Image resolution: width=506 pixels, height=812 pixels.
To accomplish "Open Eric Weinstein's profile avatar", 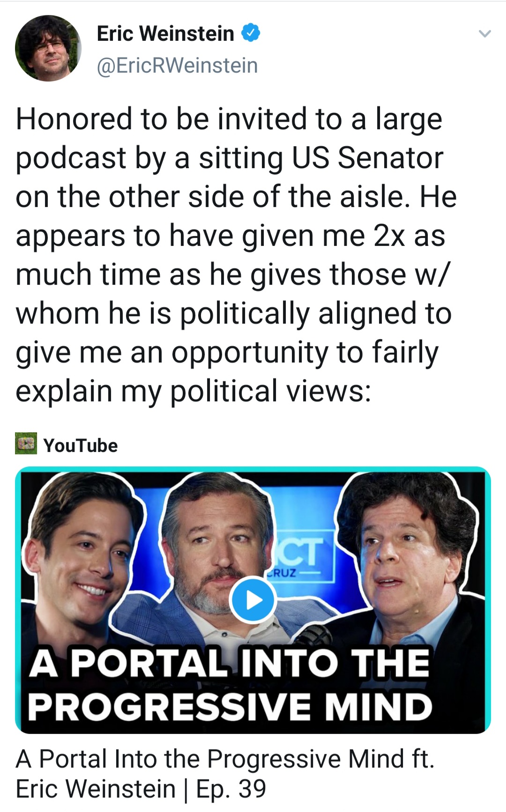I will click(x=48, y=48).
